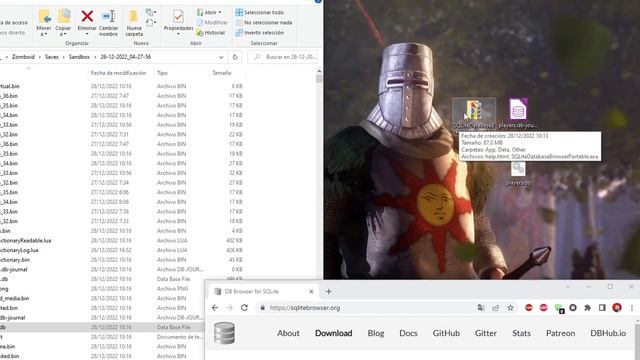
Task: Open the About link on the site
Action: coord(288,333)
